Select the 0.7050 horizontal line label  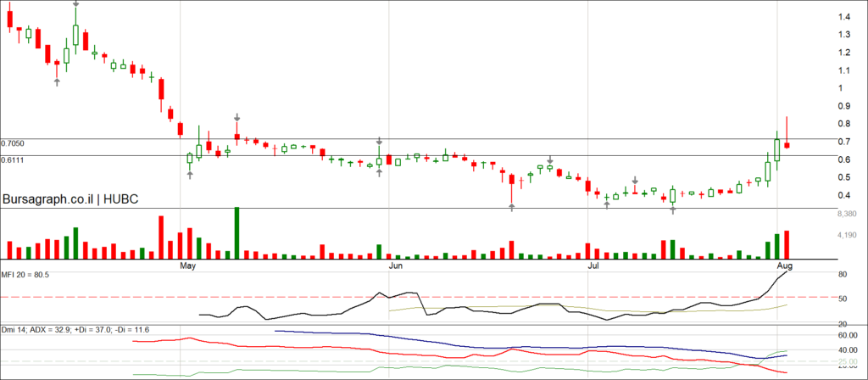tap(12, 143)
